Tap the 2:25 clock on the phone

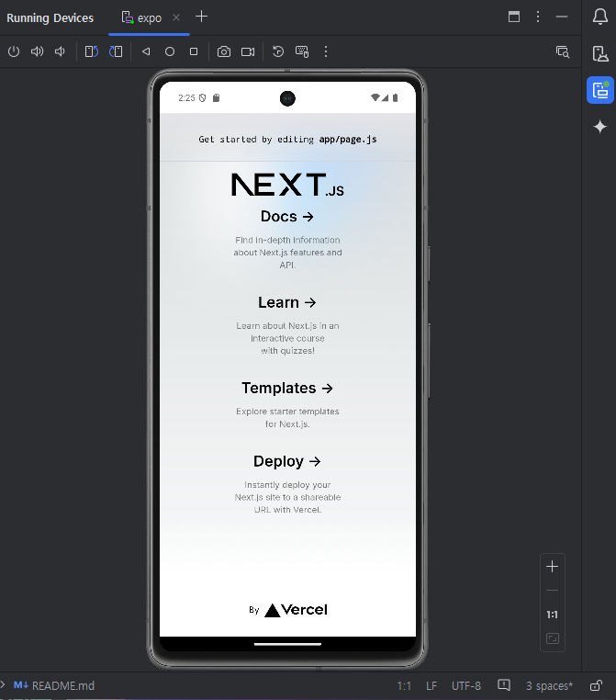tap(186, 97)
